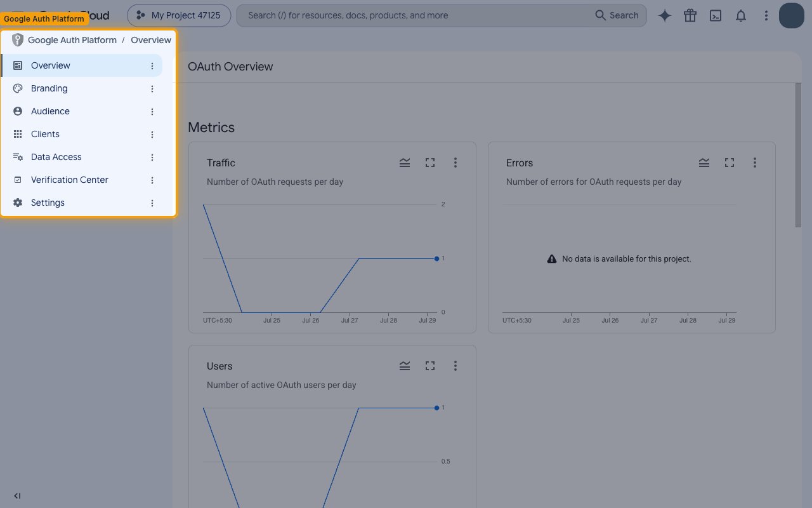The image size is (812, 508).
Task: Click the three-dot menu beside Audience
Action: click(x=152, y=112)
